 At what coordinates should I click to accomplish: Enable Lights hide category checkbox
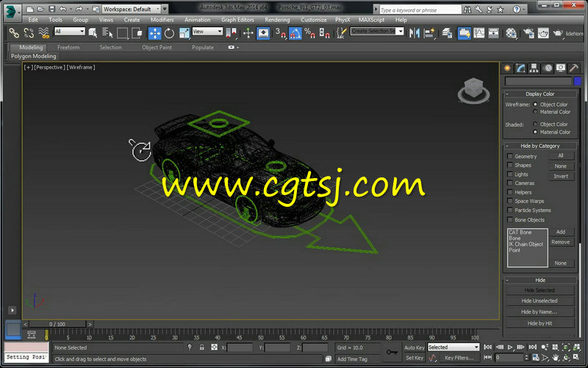click(509, 174)
